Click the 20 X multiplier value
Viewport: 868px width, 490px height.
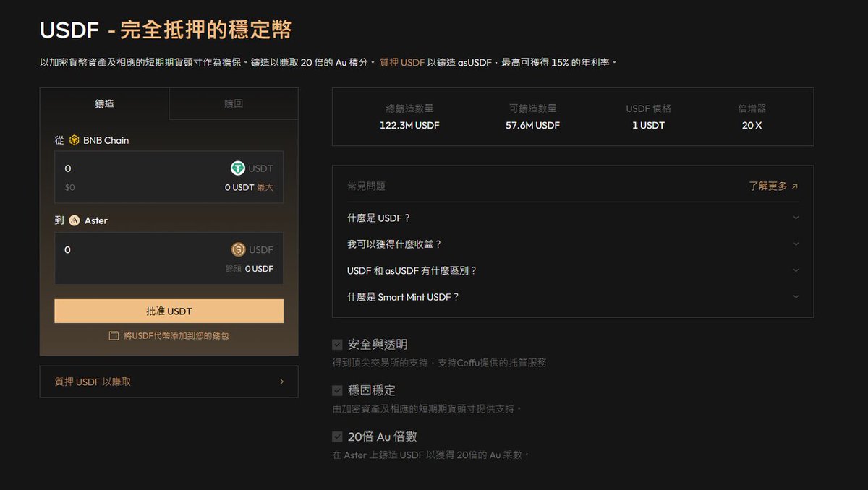point(752,125)
